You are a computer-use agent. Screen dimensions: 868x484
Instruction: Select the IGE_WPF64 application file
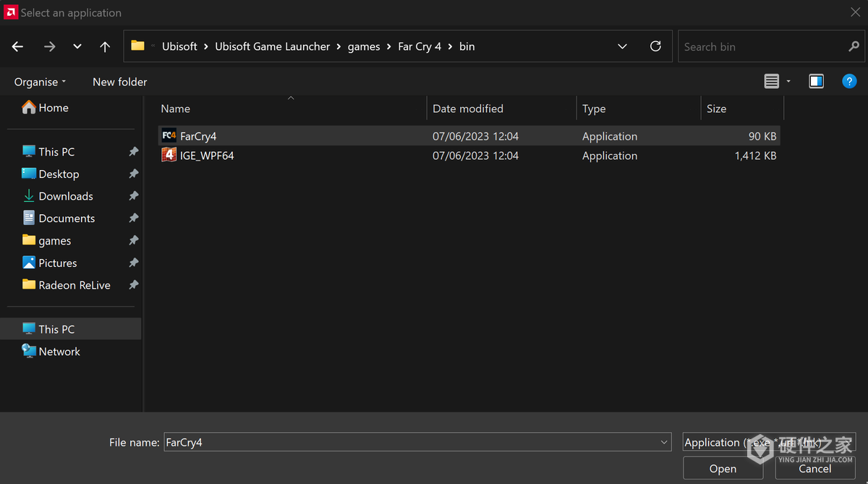point(469,156)
